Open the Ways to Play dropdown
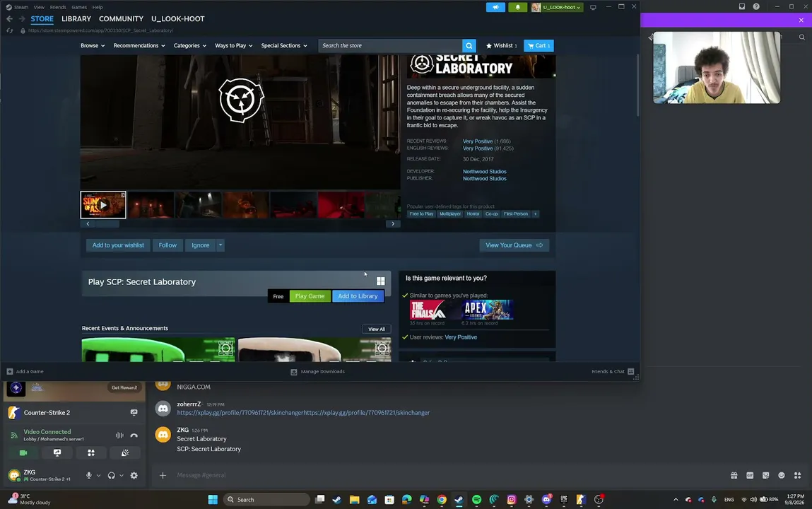 pyautogui.click(x=233, y=45)
